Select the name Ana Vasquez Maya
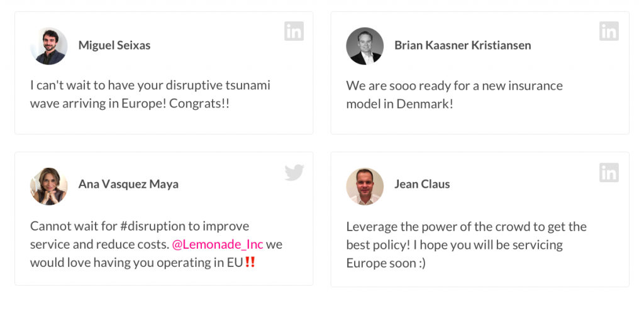The image size is (644, 321). pyautogui.click(x=128, y=184)
